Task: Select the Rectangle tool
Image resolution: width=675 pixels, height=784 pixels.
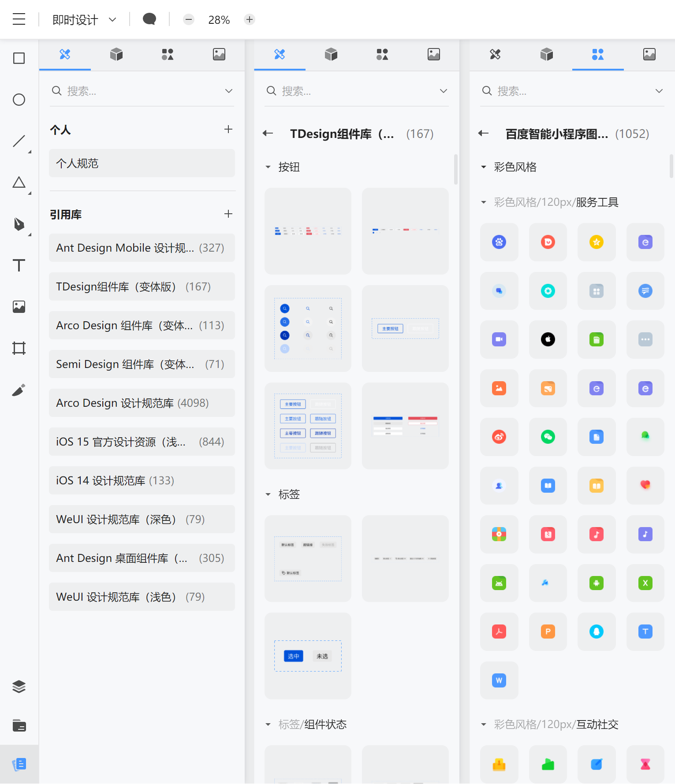Action: coord(19,58)
